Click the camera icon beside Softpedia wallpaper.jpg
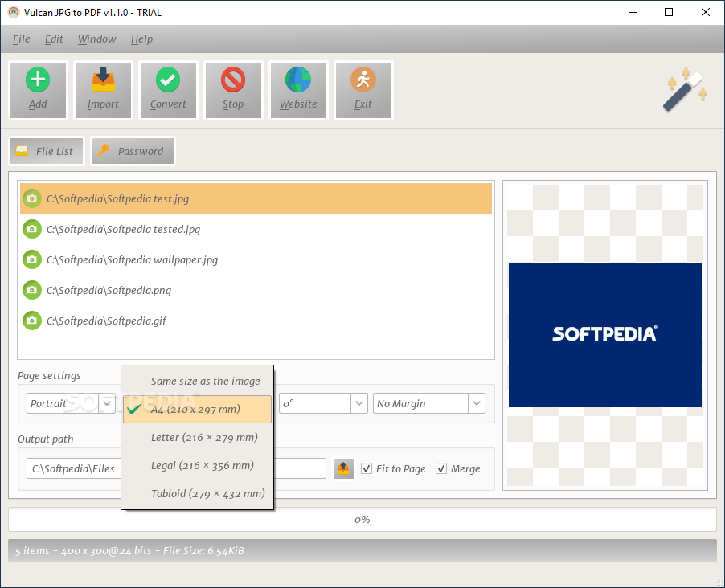This screenshot has height=588, width=725. [x=32, y=259]
